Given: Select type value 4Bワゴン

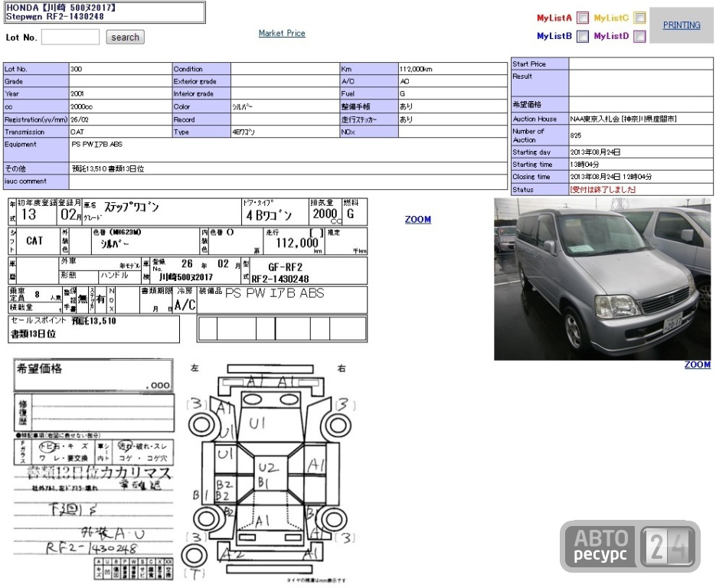Looking at the screenshot, I should pyautogui.click(x=244, y=132).
